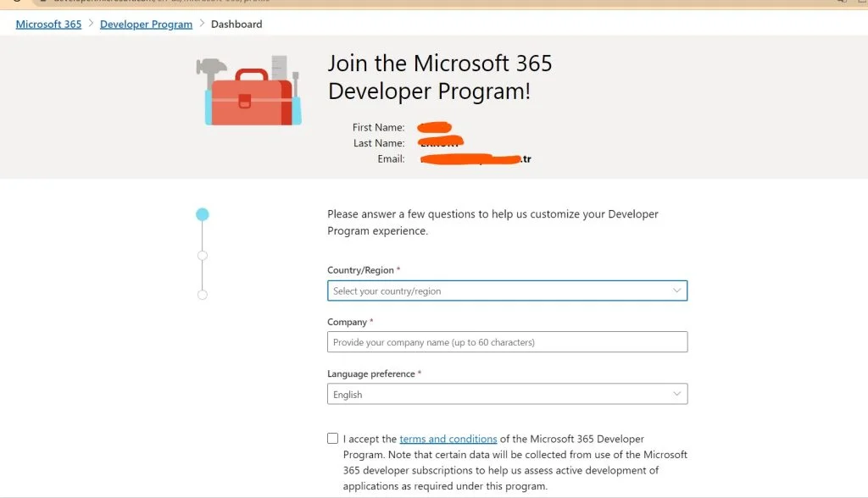
Task: Click the "Language preference" field label
Action: pyautogui.click(x=371, y=374)
